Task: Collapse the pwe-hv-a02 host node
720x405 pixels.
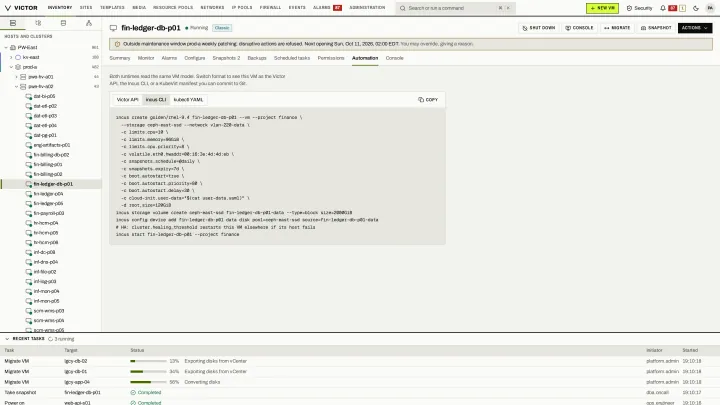Action: [x=16, y=86]
